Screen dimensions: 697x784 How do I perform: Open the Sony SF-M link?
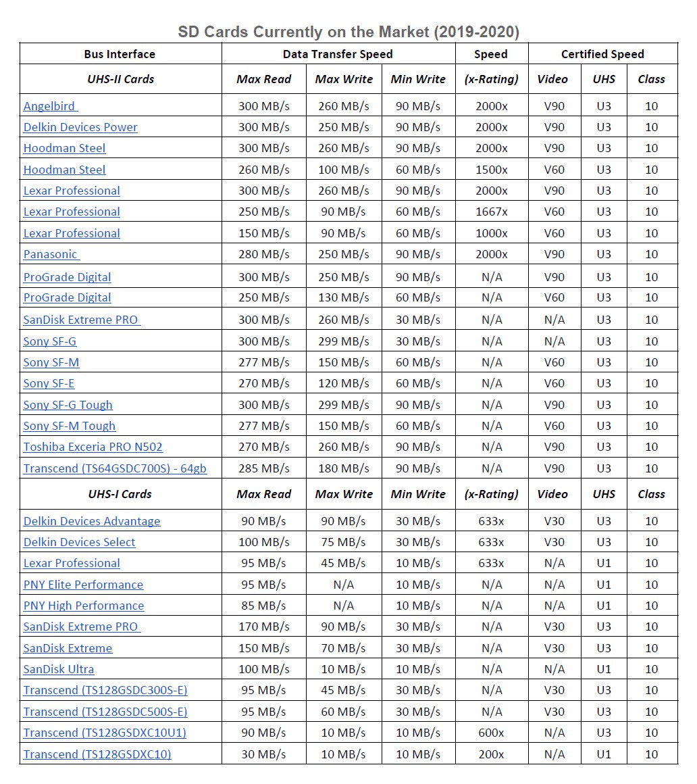(51, 362)
